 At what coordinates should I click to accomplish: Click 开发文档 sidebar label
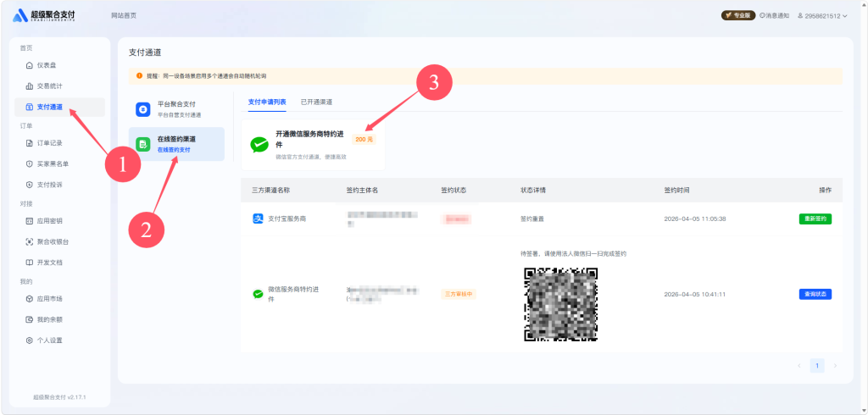pos(50,263)
